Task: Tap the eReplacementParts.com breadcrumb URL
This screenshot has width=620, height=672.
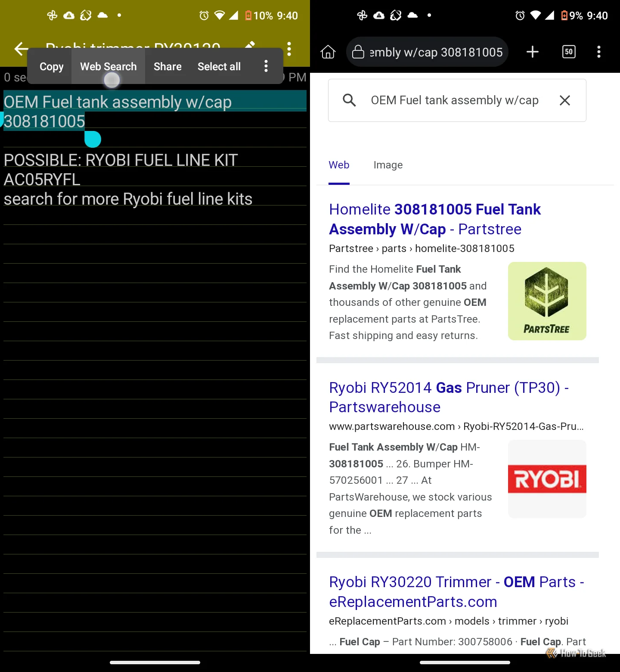Action: click(449, 621)
